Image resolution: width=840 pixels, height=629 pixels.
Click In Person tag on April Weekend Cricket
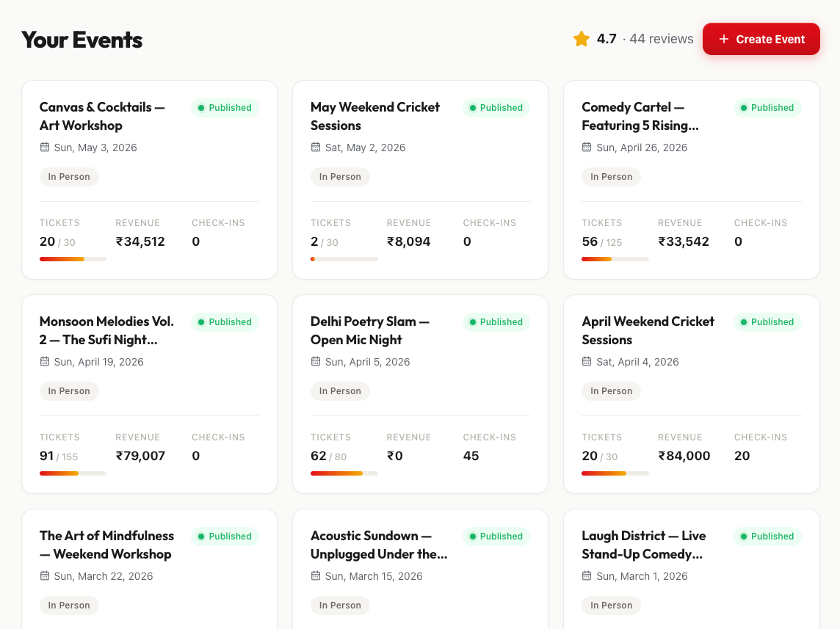tap(611, 391)
